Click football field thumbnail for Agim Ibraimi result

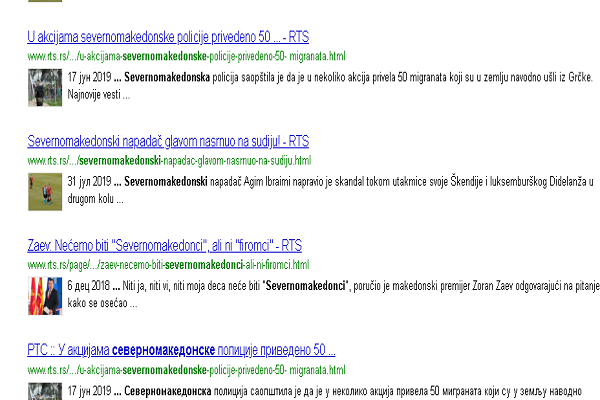point(45,191)
